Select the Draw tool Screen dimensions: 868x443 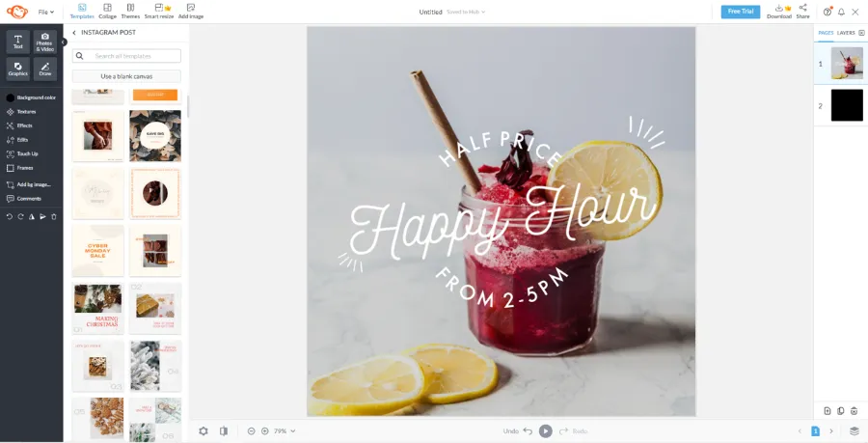[x=44, y=69]
